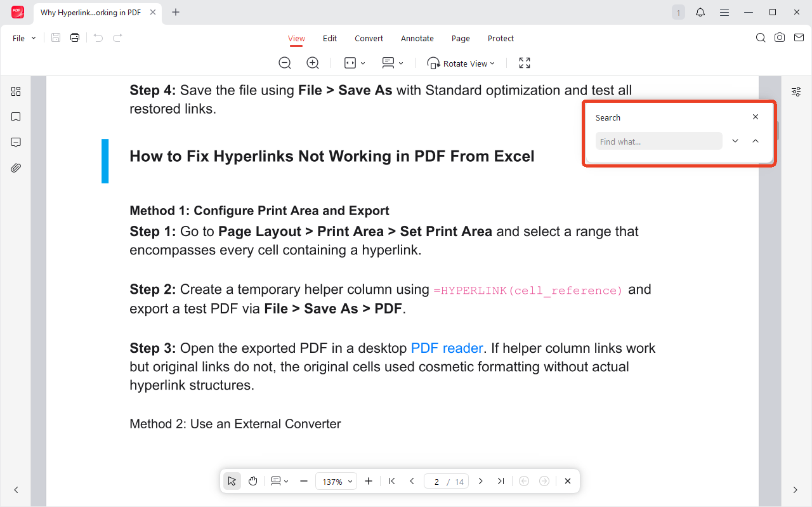Open bottom bar page layout dropdown
Screen dimensions: 812x507
point(279,481)
